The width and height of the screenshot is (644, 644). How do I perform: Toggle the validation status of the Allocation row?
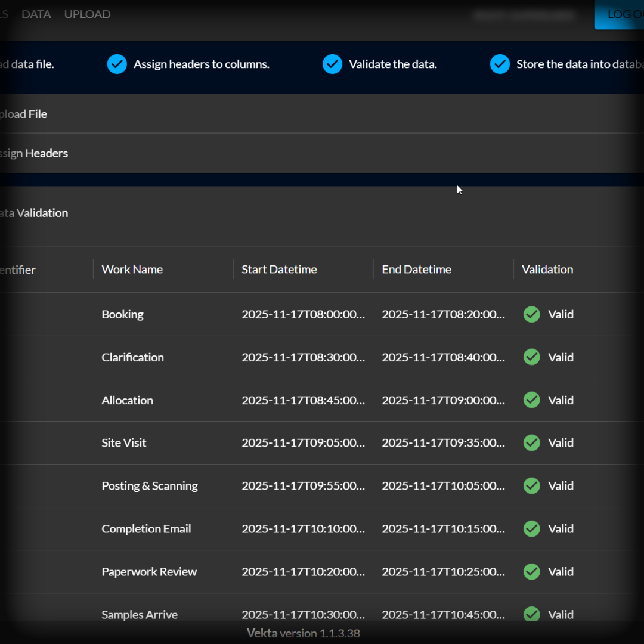click(531, 400)
